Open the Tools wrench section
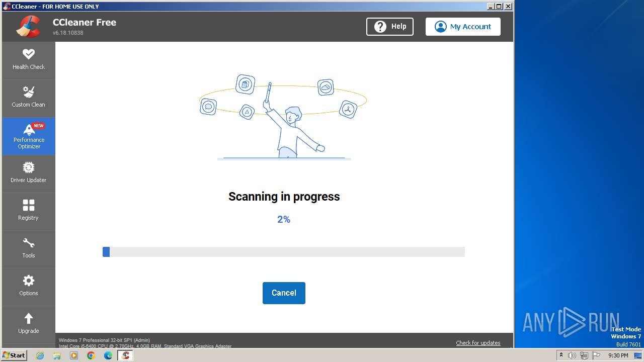The width and height of the screenshot is (644, 362). [29, 249]
